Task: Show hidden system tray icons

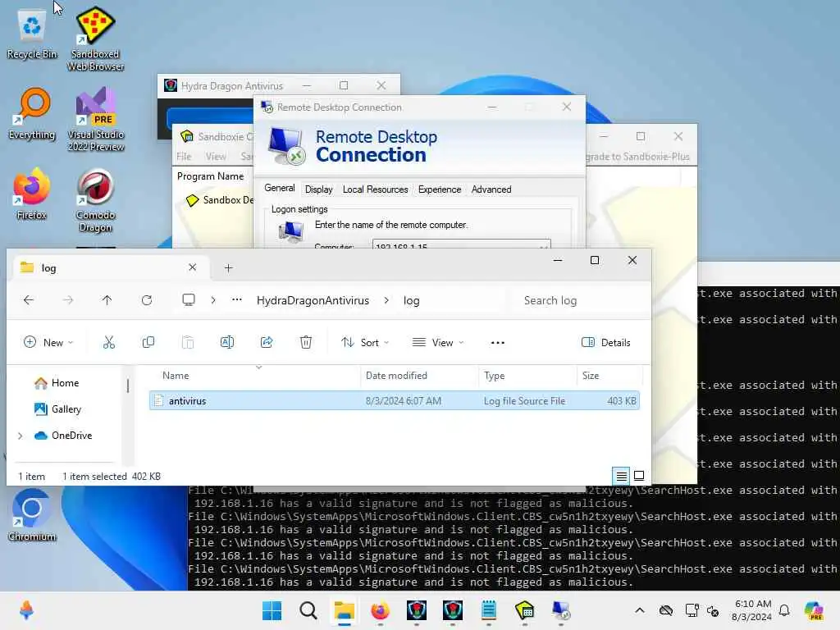Action: pyautogui.click(x=640, y=610)
